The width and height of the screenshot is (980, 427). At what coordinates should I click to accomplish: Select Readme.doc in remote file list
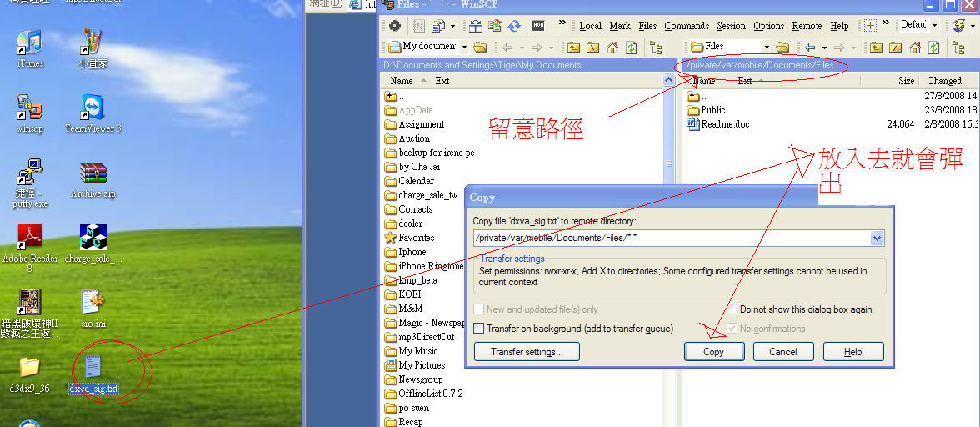[724, 124]
